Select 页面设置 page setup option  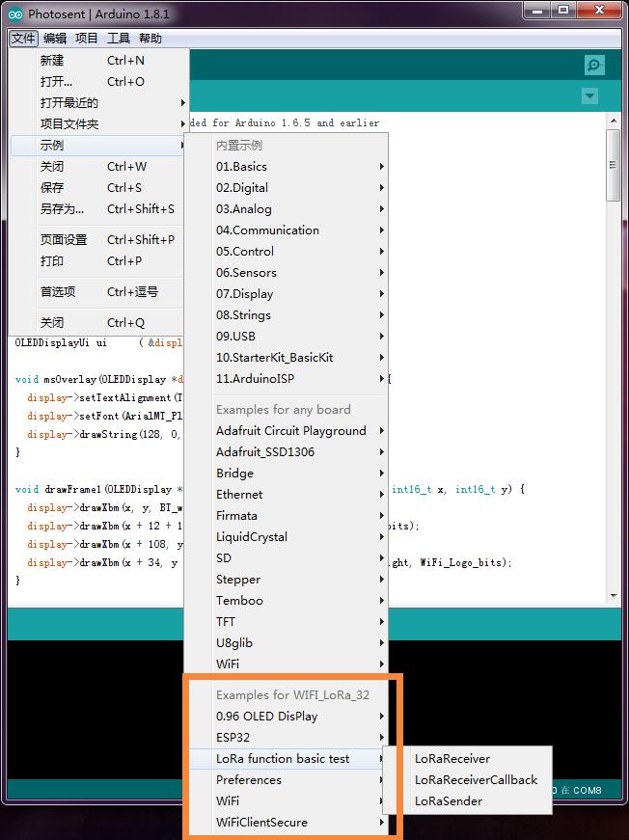pos(64,239)
